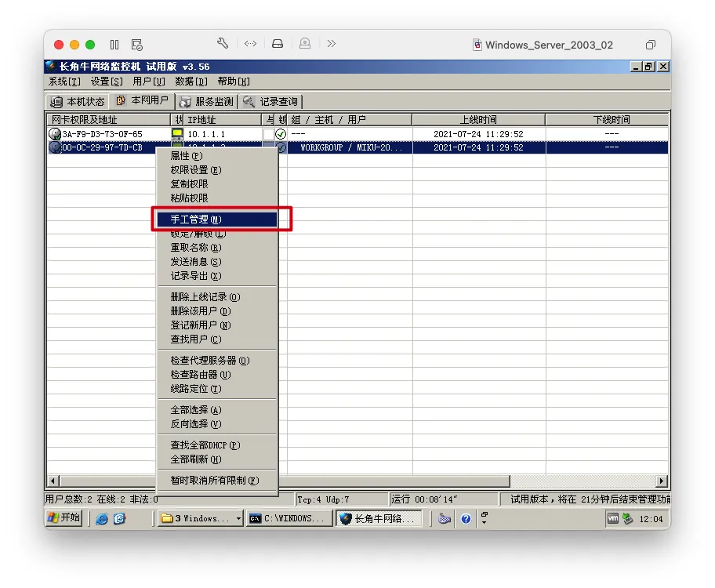Select 删除上线记录(O) menu entry
Viewport: 715px width, 588px height.
click(x=217, y=297)
